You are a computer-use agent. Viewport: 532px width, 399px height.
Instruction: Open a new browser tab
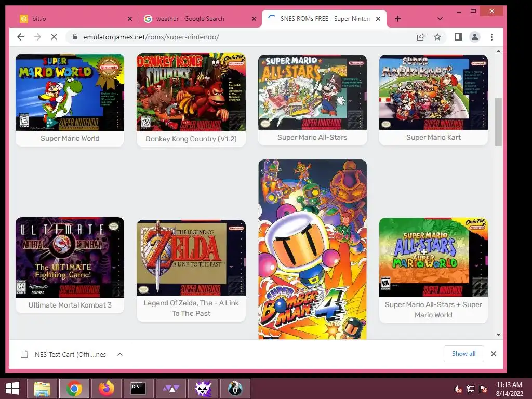[398, 19]
